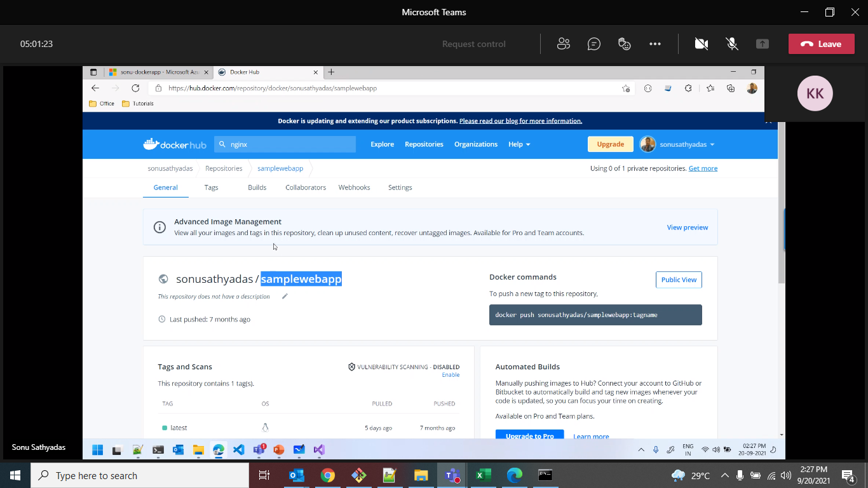Click the vulnerability scanning shield icon
Image resolution: width=868 pixels, height=488 pixels.
click(x=351, y=367)
